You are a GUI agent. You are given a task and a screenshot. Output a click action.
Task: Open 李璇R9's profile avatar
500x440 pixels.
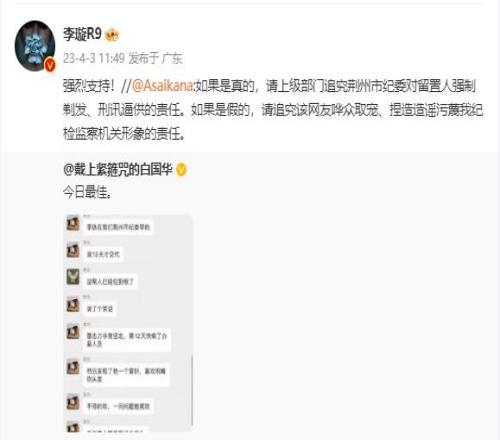[35, 46]
